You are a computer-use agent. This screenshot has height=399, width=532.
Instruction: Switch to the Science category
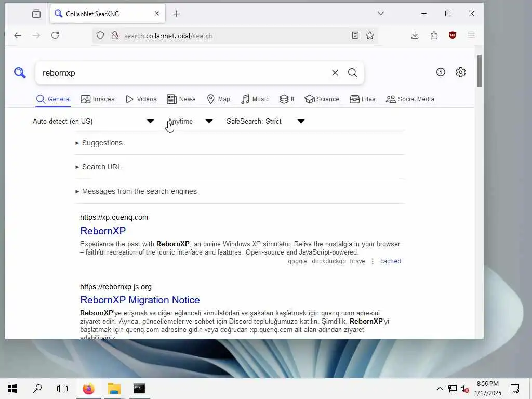322,99
